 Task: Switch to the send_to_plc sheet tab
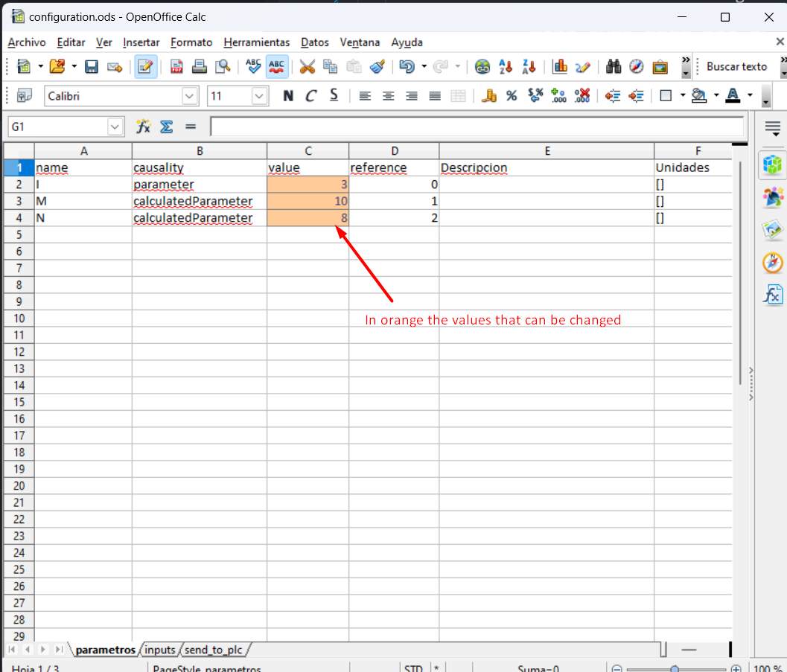point(214,650)
